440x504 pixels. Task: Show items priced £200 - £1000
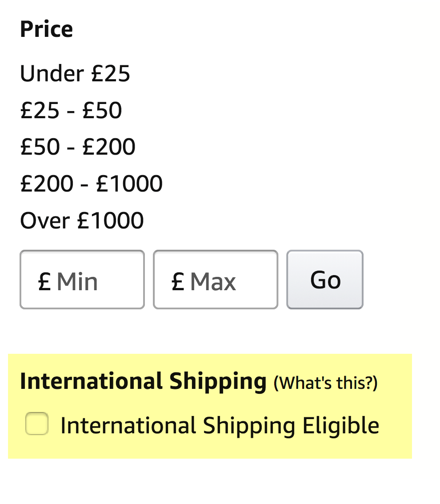pos(91,183)
